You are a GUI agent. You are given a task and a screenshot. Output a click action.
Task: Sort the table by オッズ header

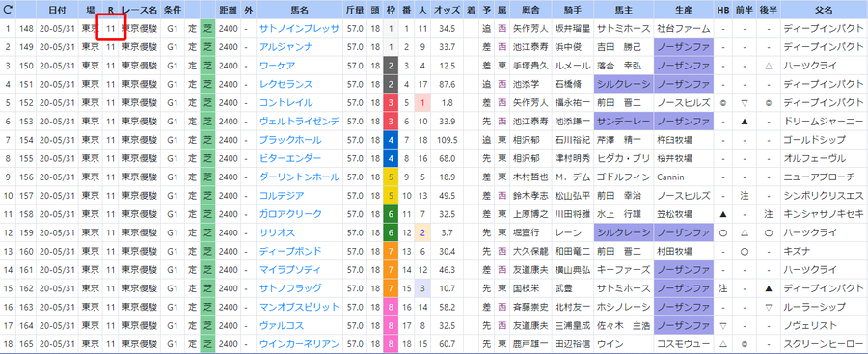[448, 10]
